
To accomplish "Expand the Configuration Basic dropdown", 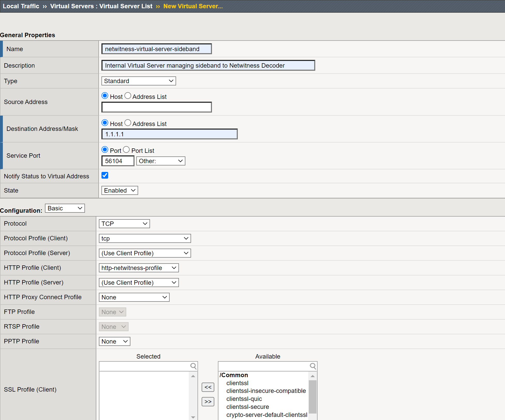I will click(x=65, y=208).
